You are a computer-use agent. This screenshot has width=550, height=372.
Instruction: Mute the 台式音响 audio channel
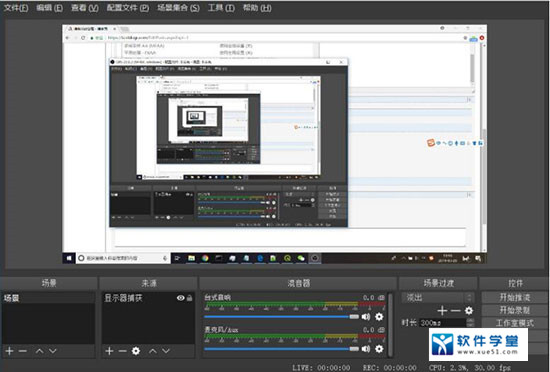[366, 317]
